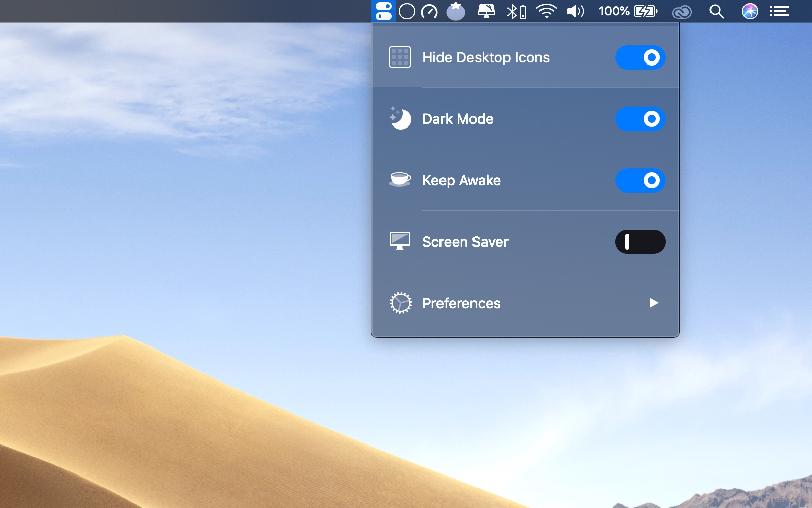Turn off Hide Desktop Icons switch
Screen dimensions: 812x508
pyautogui.click(x=640, y=57)
